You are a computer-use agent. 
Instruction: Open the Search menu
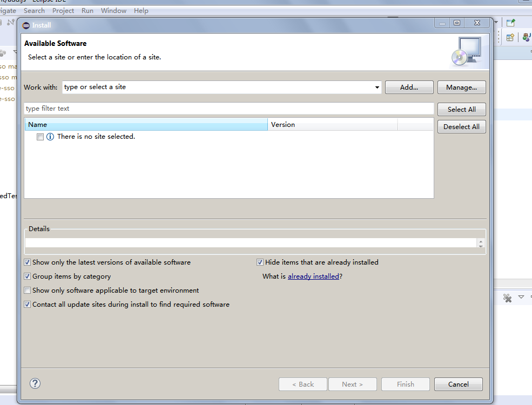point(34,10)
